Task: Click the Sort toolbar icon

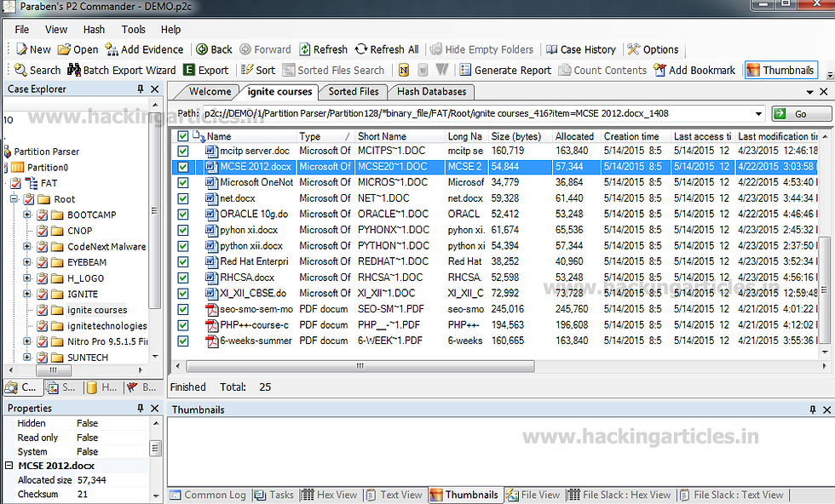Action: (x=247, y=71)
